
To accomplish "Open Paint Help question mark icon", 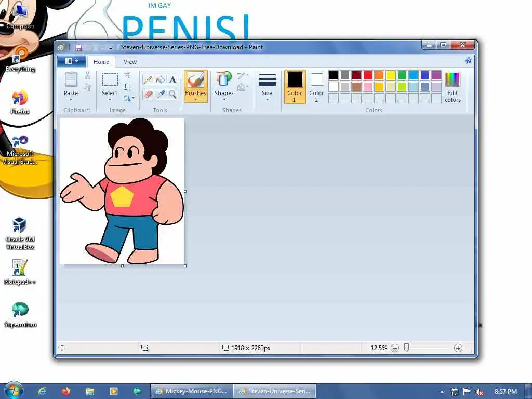I will point(469,61).
